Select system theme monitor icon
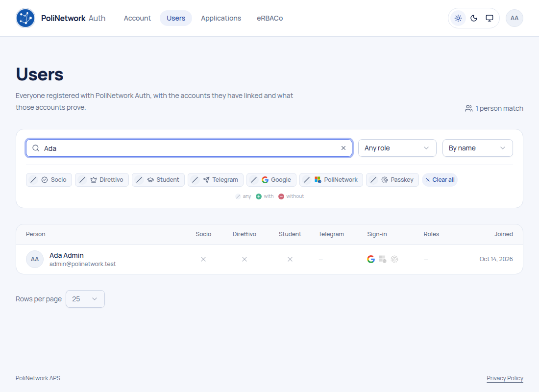The width and height of the screenshot is (539, 392). (490, 18)
